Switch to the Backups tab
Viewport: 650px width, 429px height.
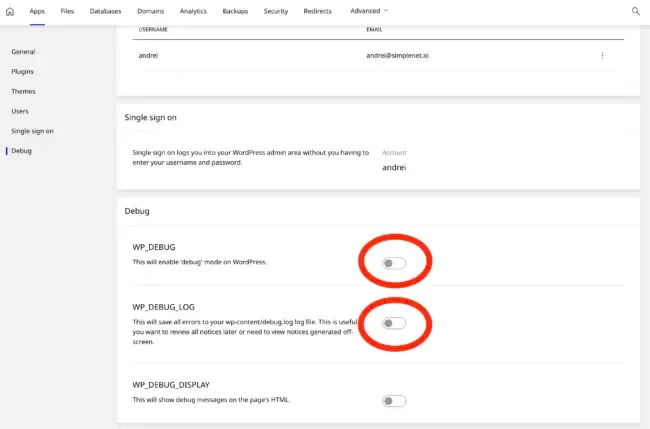(x=235, y=11)
